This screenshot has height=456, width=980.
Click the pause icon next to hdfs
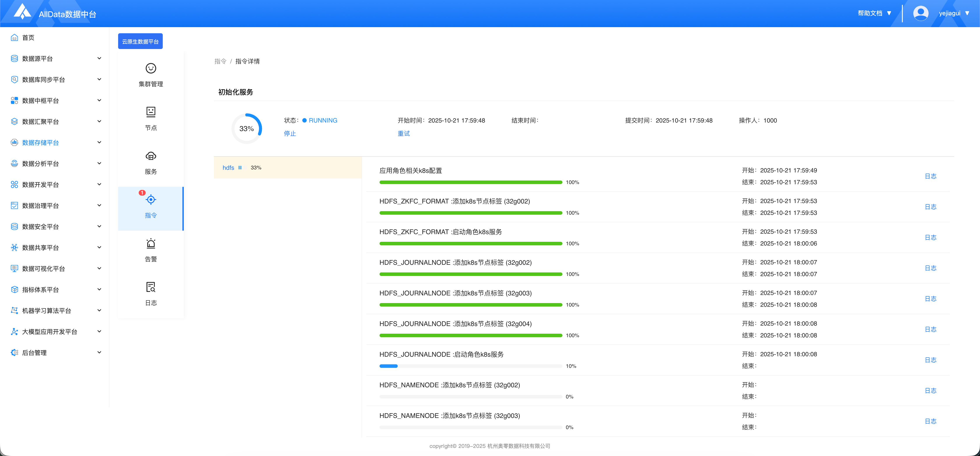pyautogui.click(x=240, y=168)
